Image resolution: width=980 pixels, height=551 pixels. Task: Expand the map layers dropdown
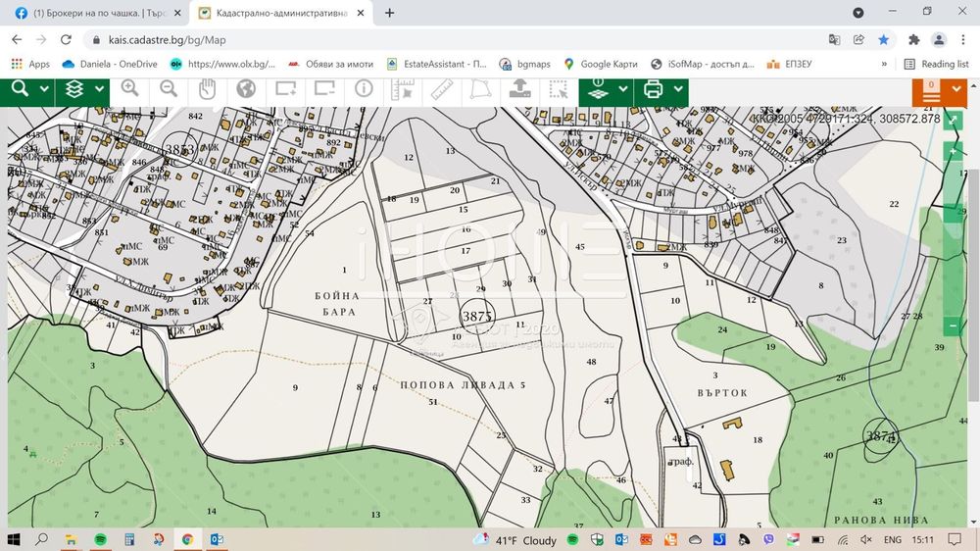[x=98, y=89]
